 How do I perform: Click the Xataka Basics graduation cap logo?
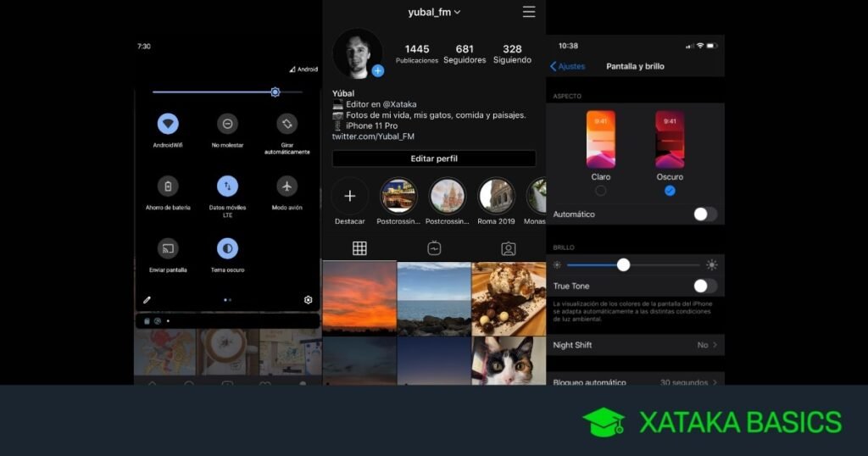(604, 423)
